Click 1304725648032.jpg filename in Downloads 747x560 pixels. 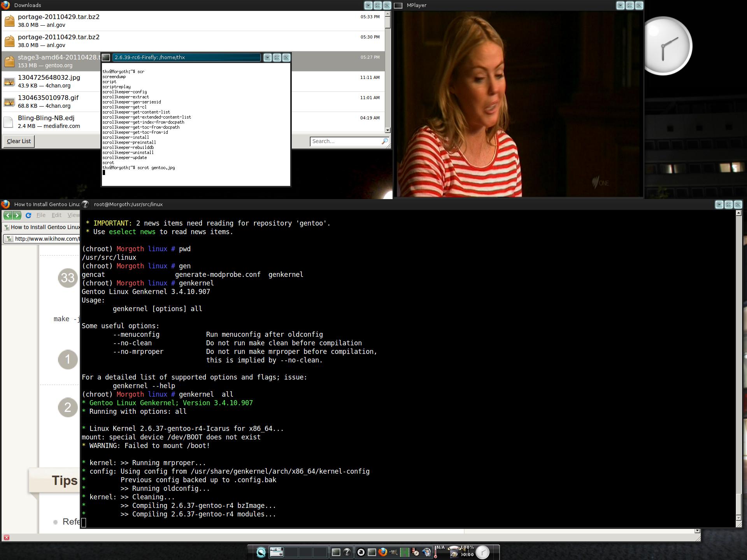49,77
